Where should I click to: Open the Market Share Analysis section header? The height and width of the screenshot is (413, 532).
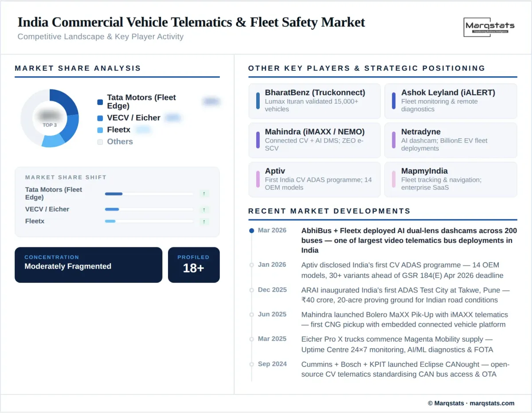(78, 68)
